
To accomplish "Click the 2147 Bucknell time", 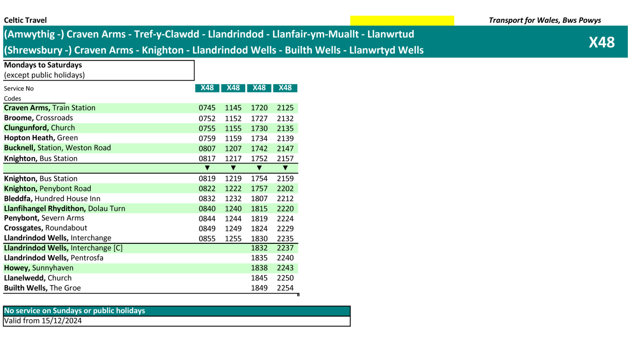I will pos(285,149).
